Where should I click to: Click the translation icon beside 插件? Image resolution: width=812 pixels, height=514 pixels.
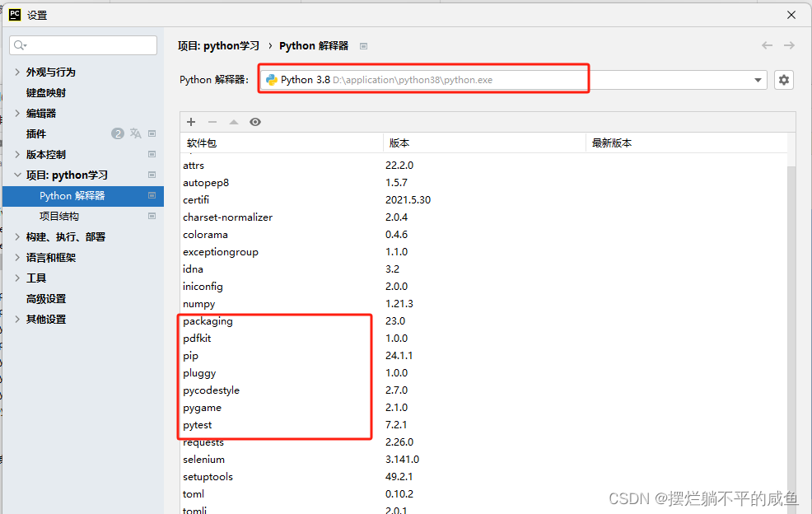point(136,133)
